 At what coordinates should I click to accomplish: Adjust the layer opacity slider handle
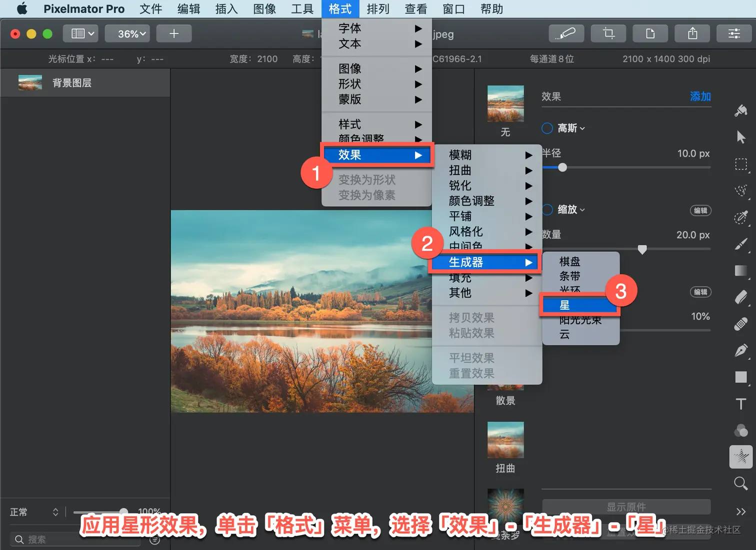[123, 512]
